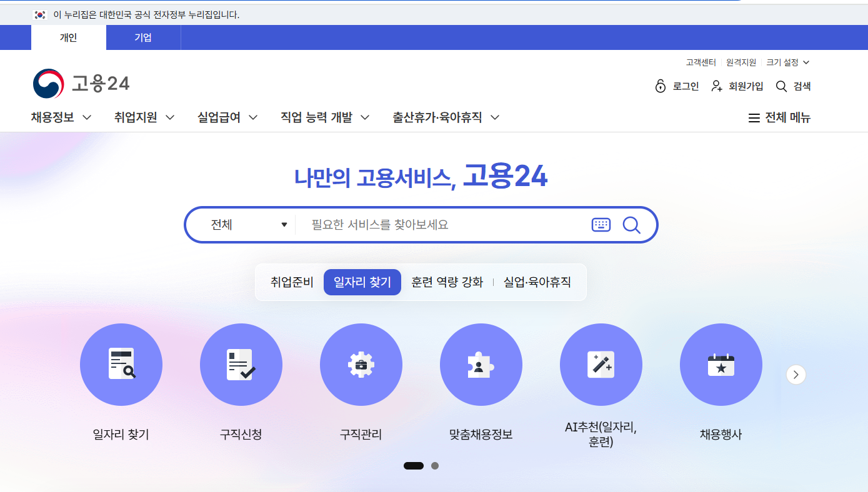
Task: Click the 일자리 찾기 label under first icon
Action: pos(121,435)
